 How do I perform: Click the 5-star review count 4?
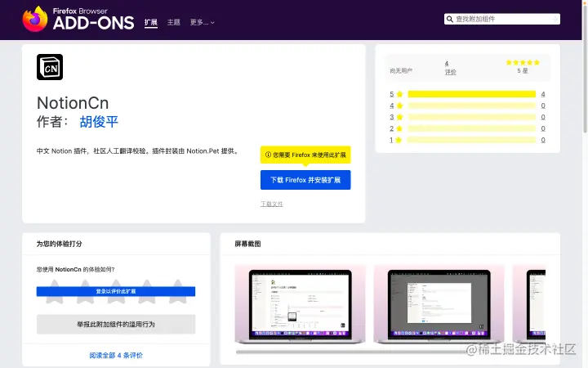(543, 94)
